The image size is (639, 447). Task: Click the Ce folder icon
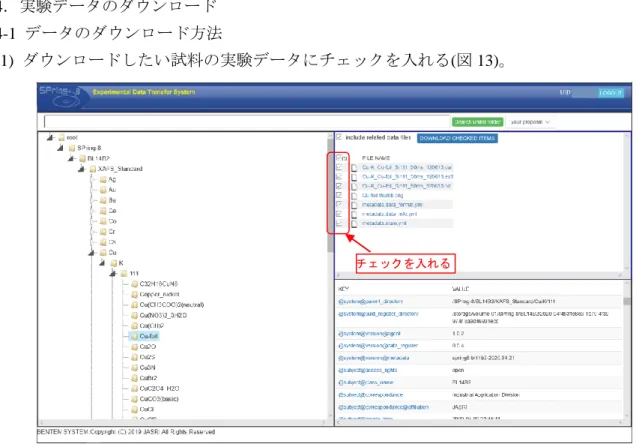(x=103, y=211)
